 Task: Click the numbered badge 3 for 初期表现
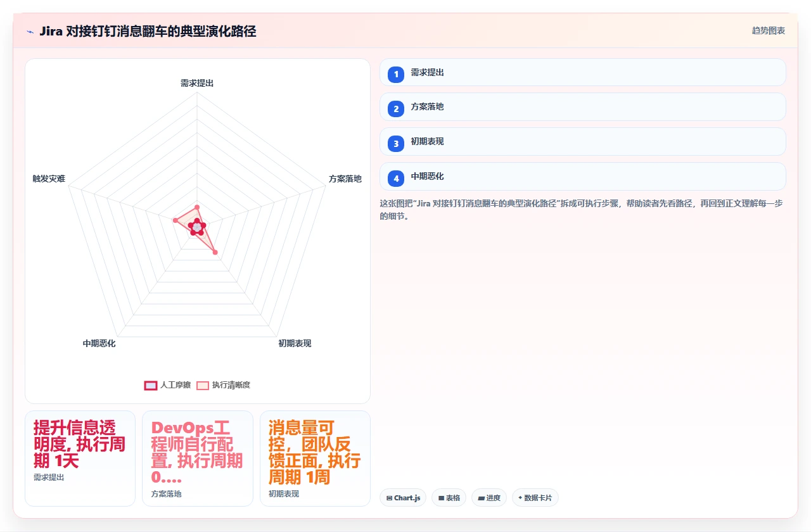point(396,144)
